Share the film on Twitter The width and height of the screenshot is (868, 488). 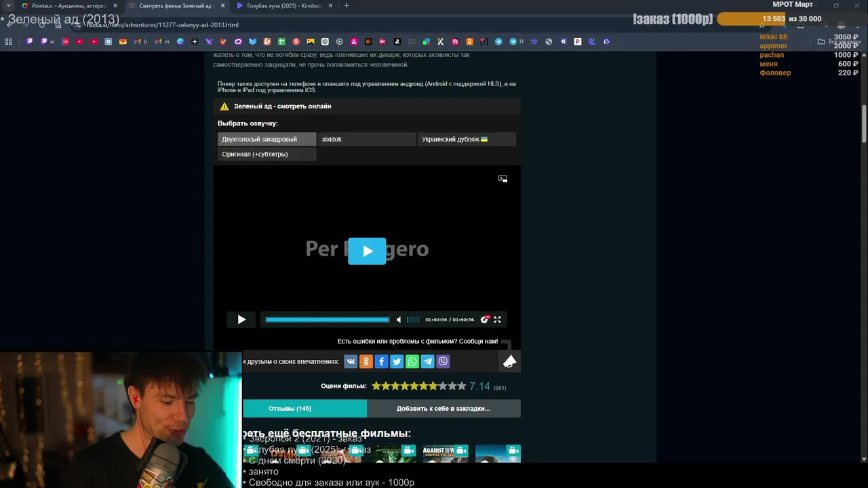pyautogui.click(x=397, y=361)
